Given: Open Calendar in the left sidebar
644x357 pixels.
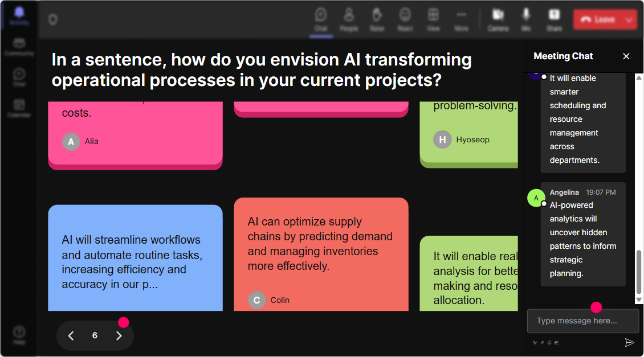Looking at the screenshot, I should pyautogui.click(x=19, y=108).
